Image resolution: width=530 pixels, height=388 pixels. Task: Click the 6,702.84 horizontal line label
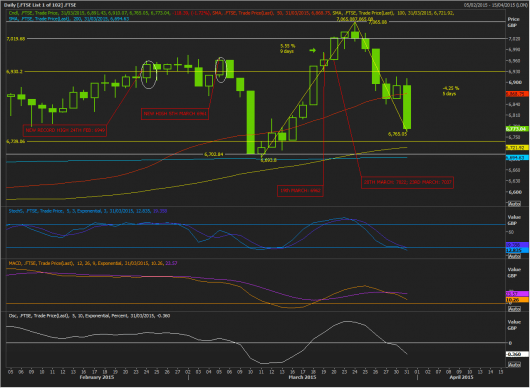coord(214,154)
